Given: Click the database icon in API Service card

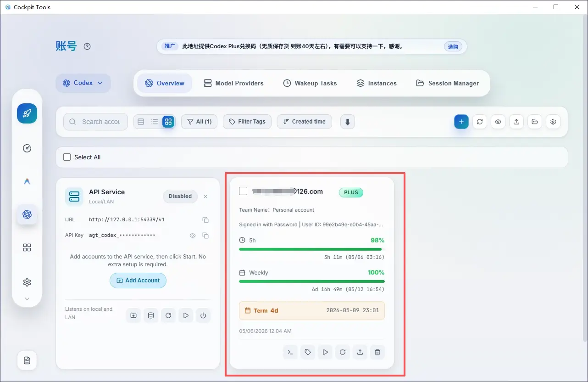Looking at the screenshot, I should (x=151, y=315).
